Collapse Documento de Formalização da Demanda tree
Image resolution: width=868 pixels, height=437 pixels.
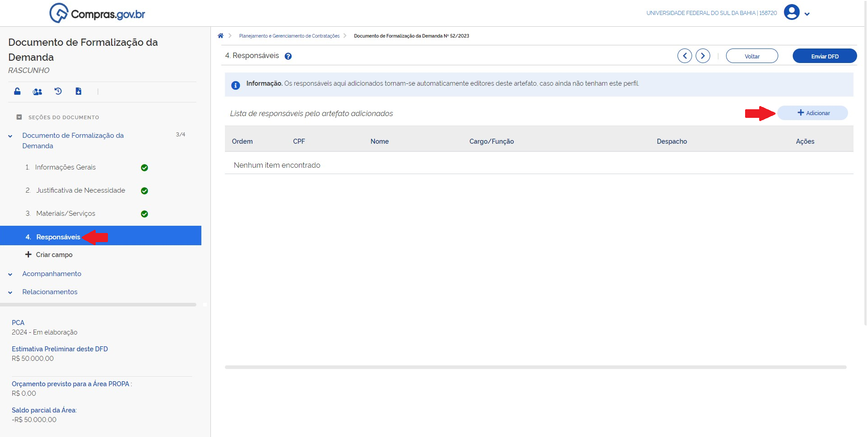coord(10,136)
